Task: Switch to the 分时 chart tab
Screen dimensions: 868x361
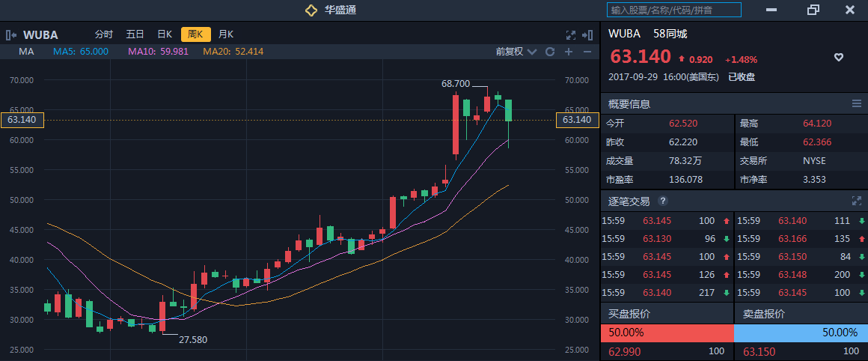Action: (103, 34)
